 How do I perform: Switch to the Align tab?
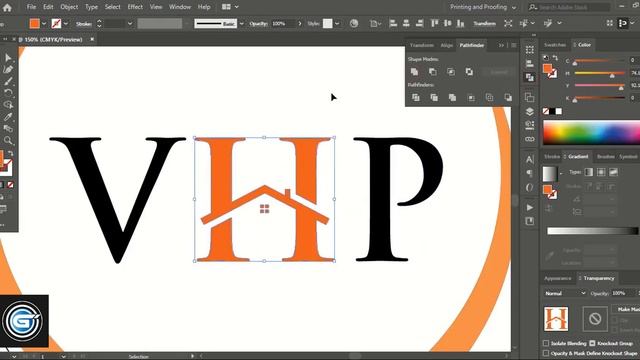coord(447,45)
